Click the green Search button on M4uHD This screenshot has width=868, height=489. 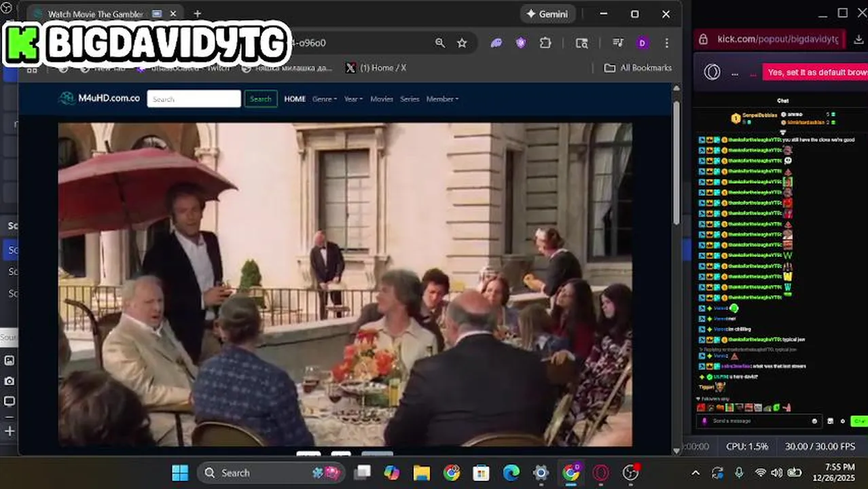(261, 98)
